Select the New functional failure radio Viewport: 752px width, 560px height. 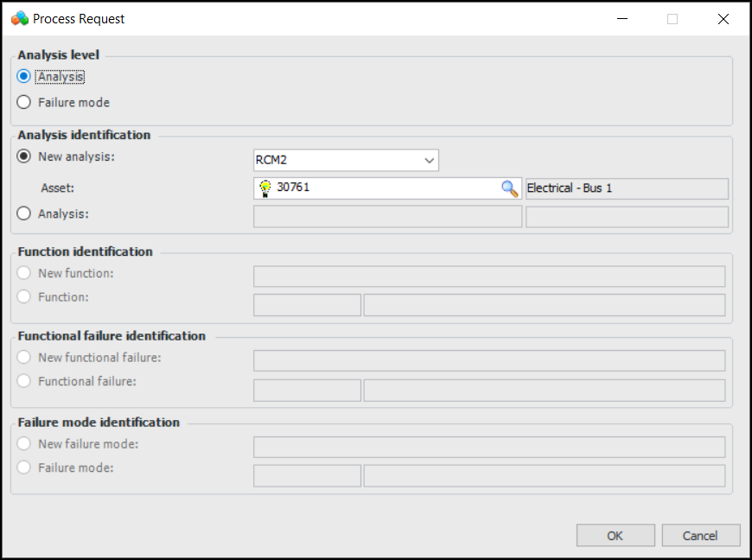pyautogui.click(x=24, y=357)
